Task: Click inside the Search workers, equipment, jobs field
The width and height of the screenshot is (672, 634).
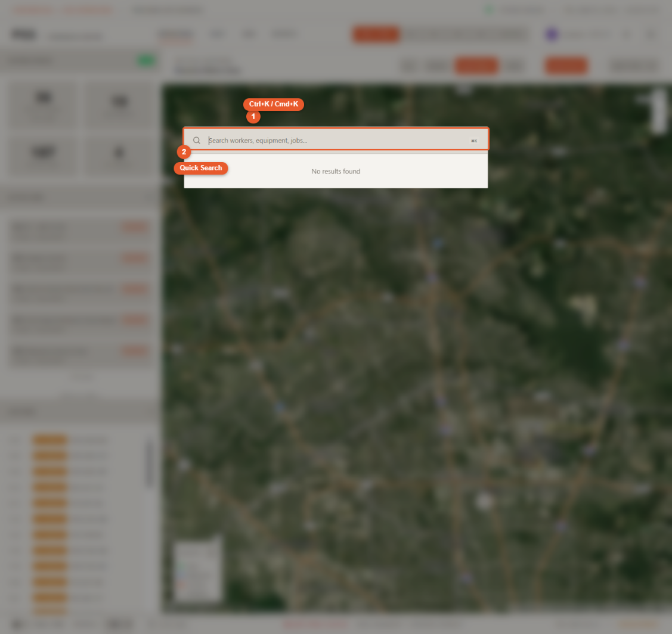Action: 334,139
